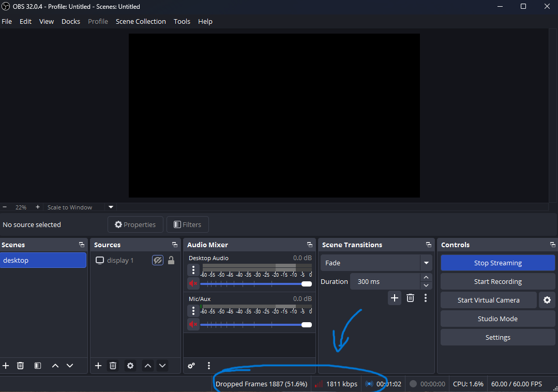
Task: Unmute the Mic/Aux channel
Action: click(193, 324)
